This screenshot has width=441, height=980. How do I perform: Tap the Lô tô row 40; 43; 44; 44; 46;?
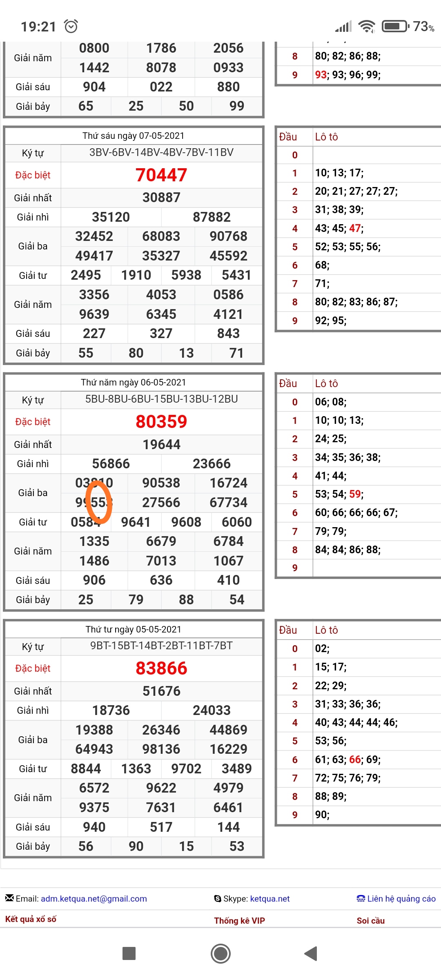click(x=356, y=722)
